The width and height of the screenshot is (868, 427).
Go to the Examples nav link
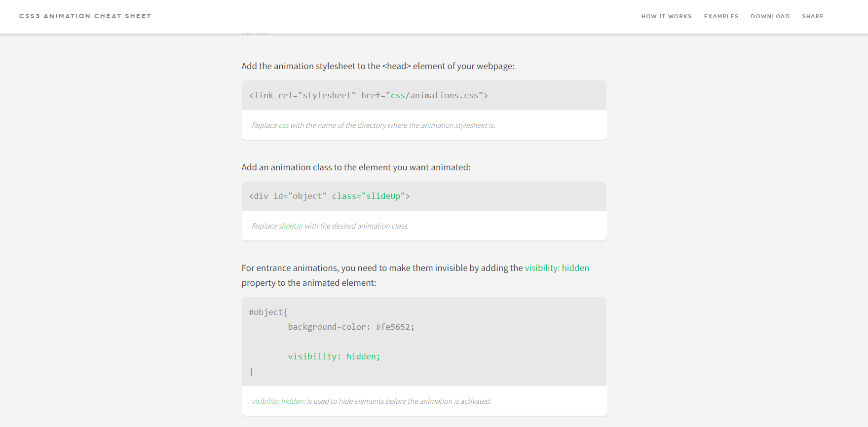click(721, 16)
